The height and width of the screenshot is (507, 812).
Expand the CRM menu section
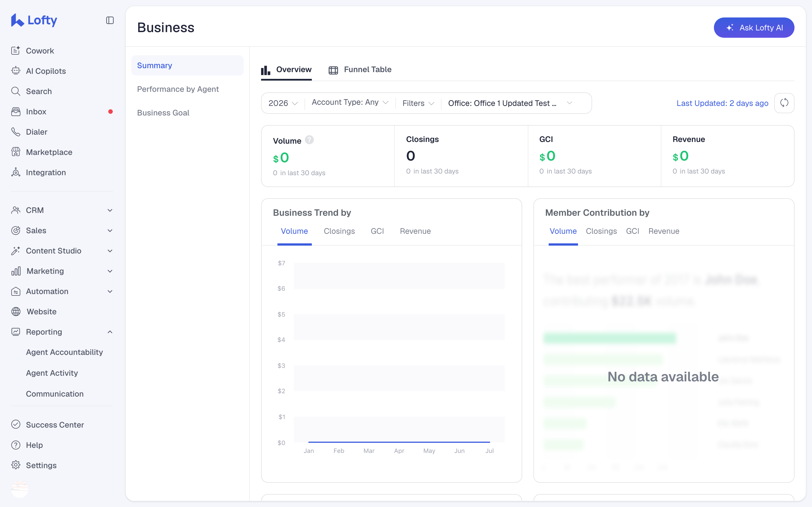coord(110,210)
